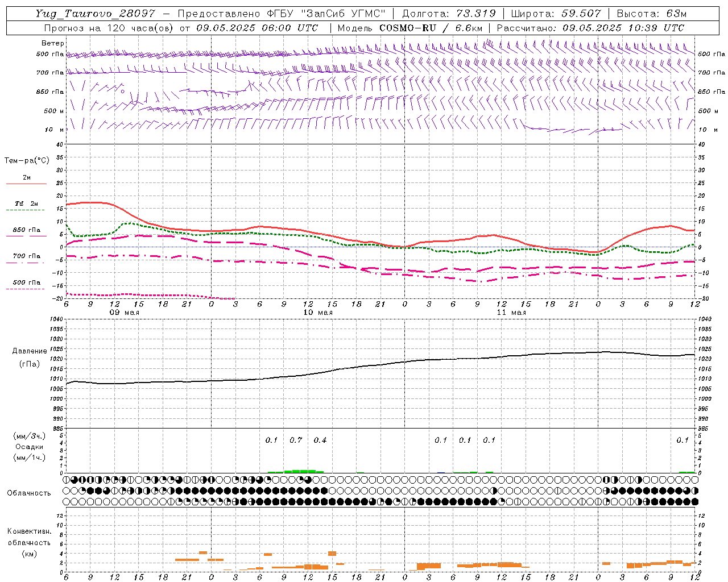Click the station title Yug_Taurovo_28097

click(x=95, y=14)
